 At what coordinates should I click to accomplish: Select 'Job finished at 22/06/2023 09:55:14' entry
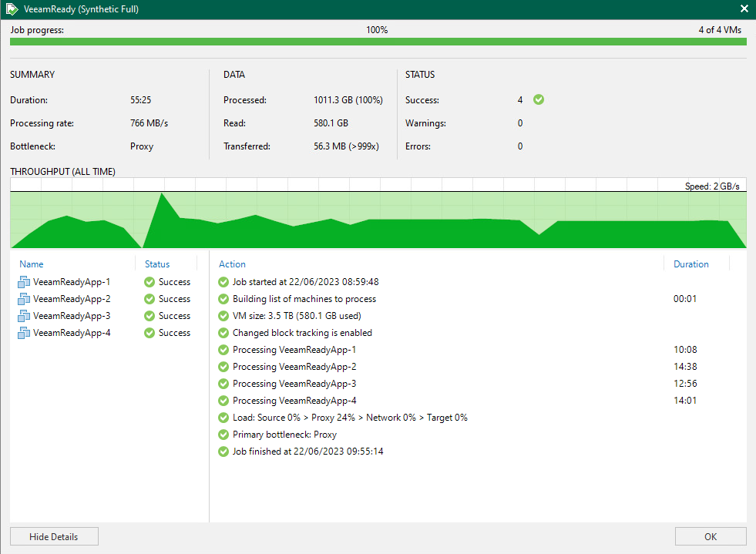pos(307,452)
